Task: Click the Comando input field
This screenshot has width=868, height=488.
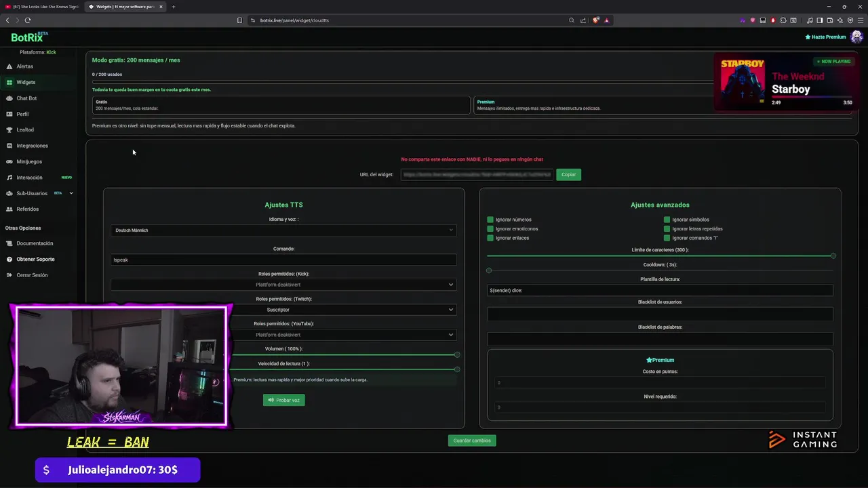Action: (x=283, y=260)
